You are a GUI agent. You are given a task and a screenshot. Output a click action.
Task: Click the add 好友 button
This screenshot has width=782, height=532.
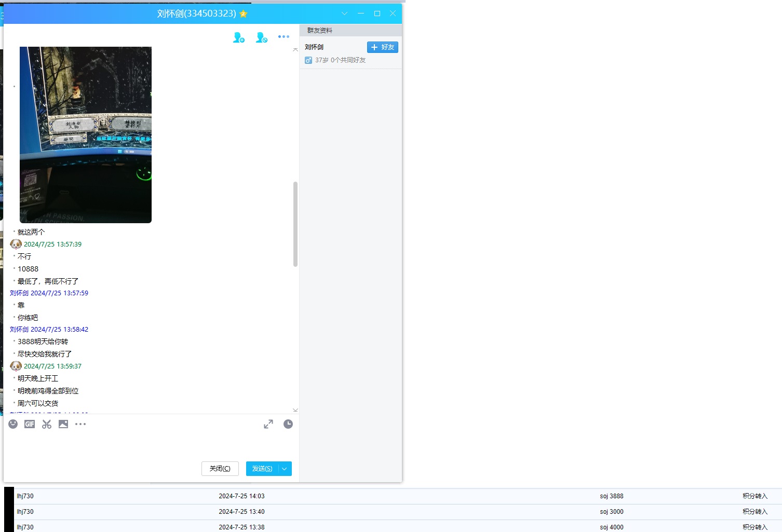382,47
